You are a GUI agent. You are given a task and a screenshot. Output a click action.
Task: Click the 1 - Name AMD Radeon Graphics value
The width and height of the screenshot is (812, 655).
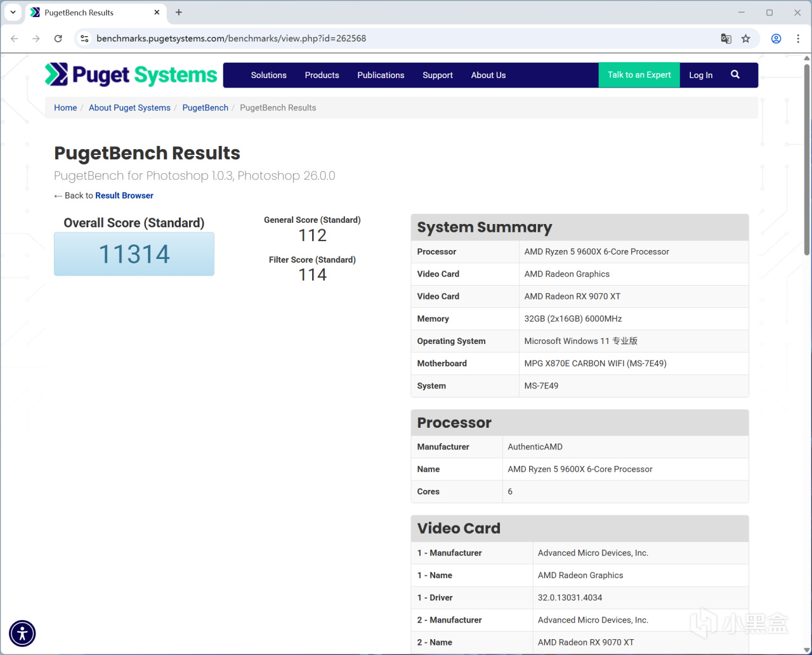coord(580,576)
